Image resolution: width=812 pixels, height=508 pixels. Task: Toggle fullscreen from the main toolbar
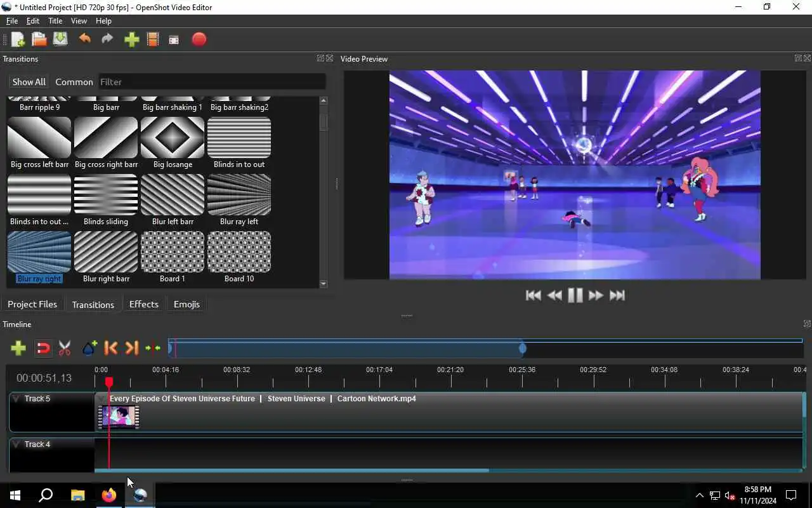click(174, 39)
